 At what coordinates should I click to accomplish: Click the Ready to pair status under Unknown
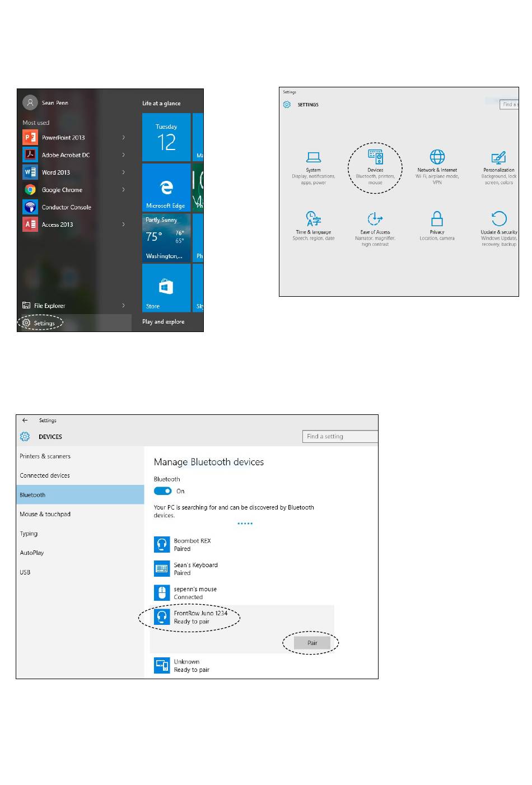tap(192, 670)
